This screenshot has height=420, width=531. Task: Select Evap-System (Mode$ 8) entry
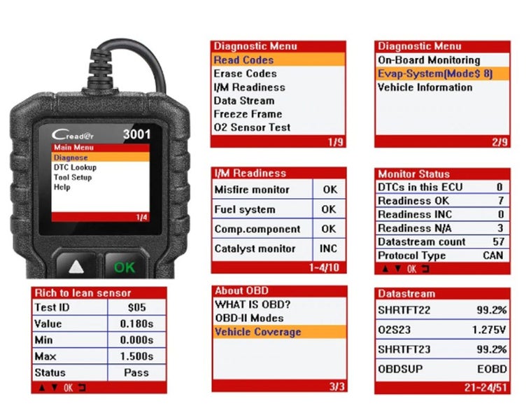435,73
